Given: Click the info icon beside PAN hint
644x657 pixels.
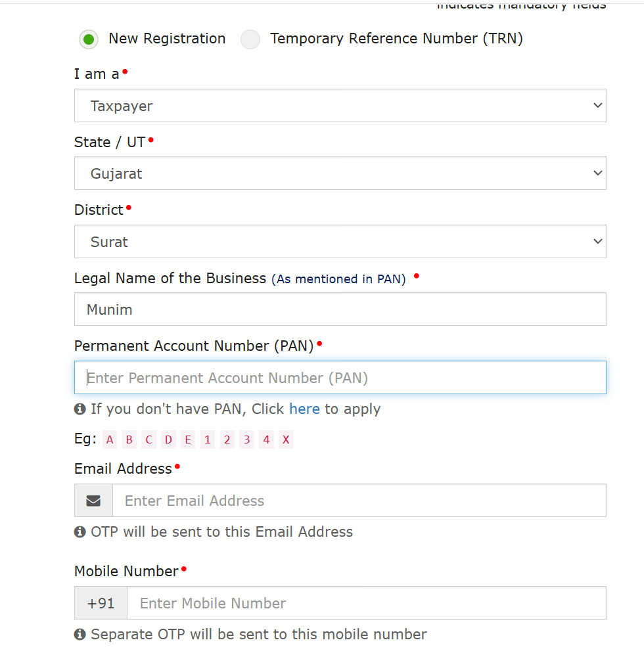Looking at the screenshot, I should pyautogui.click(x=80, y=409).
